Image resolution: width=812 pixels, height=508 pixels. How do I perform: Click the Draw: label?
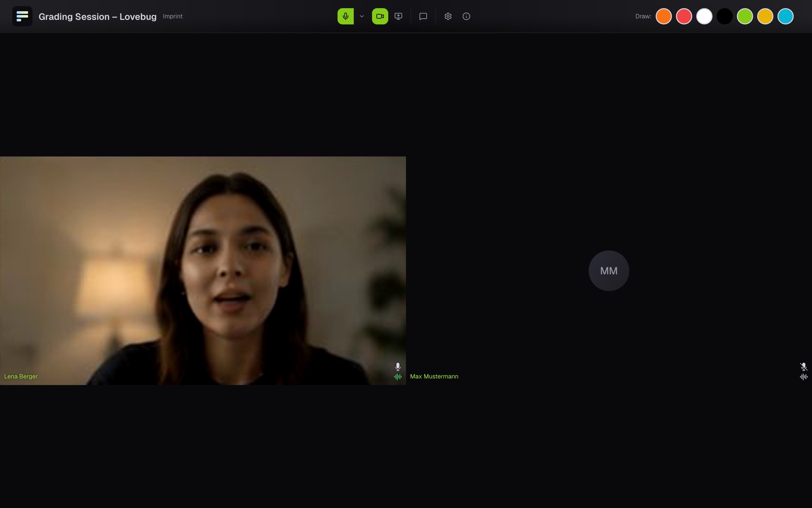[x=643, y=16]
